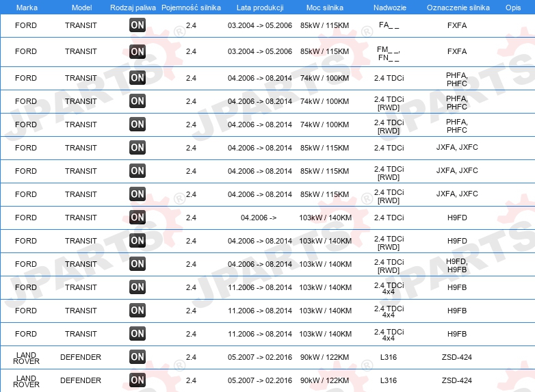The height and width of the screenshot is (392, 535).
Task: Click '2.4 TDCi [RWD]' in the H9FD, H9FB row
Action: coord(389,266)
